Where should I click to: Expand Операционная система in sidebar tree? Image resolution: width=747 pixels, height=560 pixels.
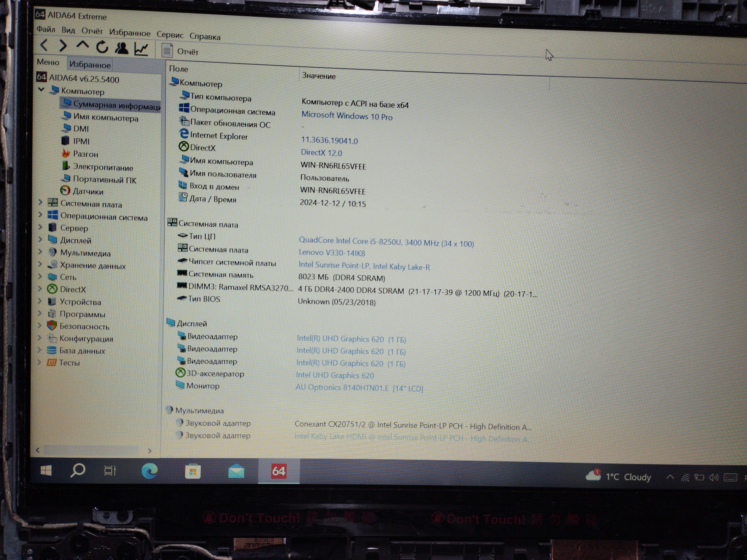40,215
